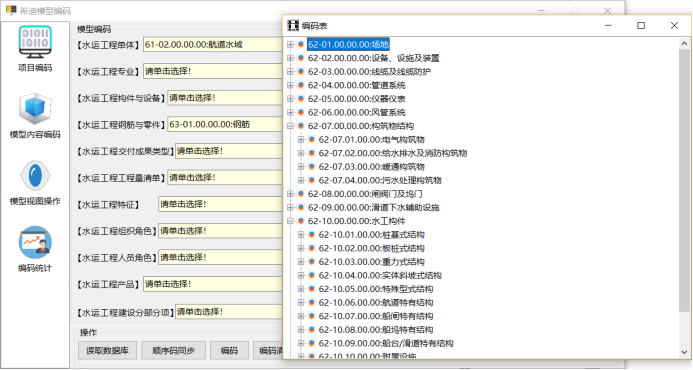Minimize the 编码表 window

coord(608,26)
